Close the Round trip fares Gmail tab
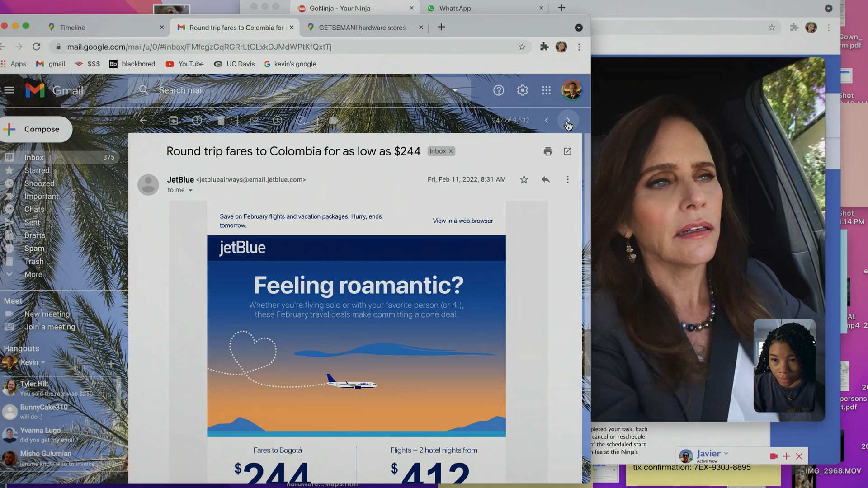 292,28
